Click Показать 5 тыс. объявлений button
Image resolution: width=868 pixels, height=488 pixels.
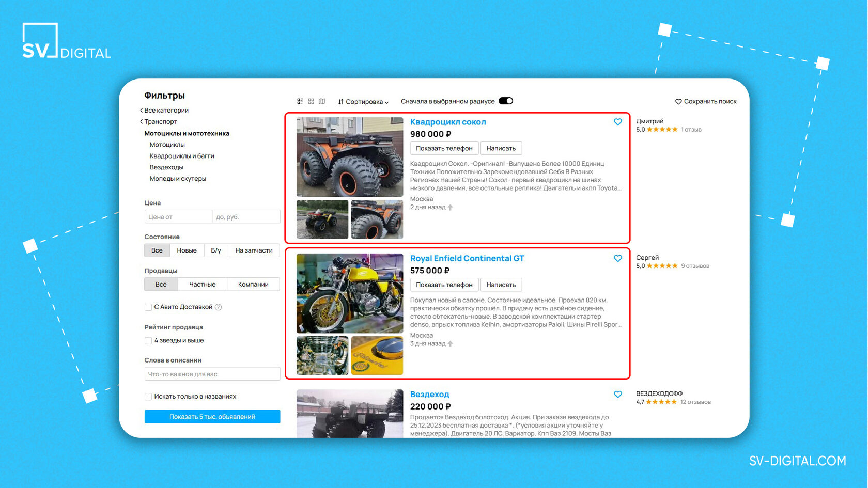click(x=212, y=417)
